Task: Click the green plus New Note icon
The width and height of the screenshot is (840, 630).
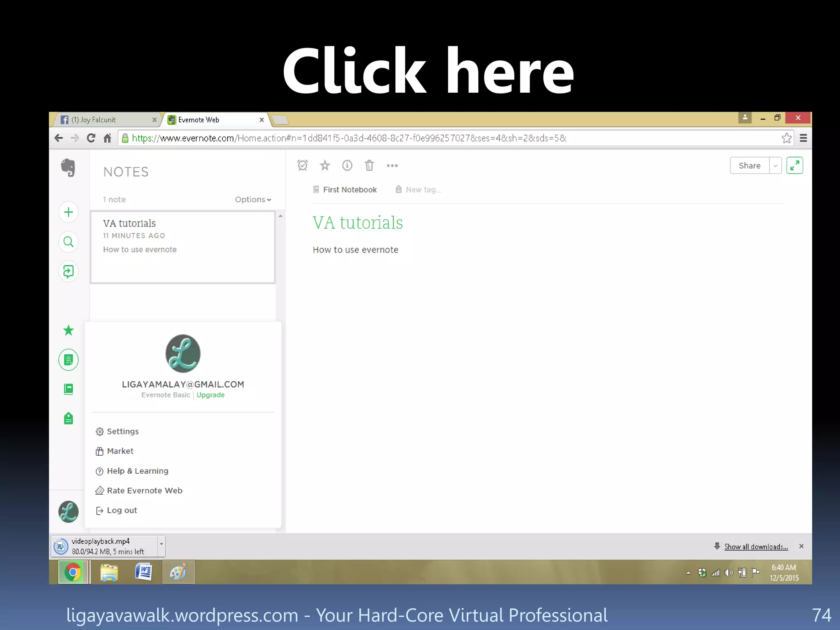Action: [68, 212]
